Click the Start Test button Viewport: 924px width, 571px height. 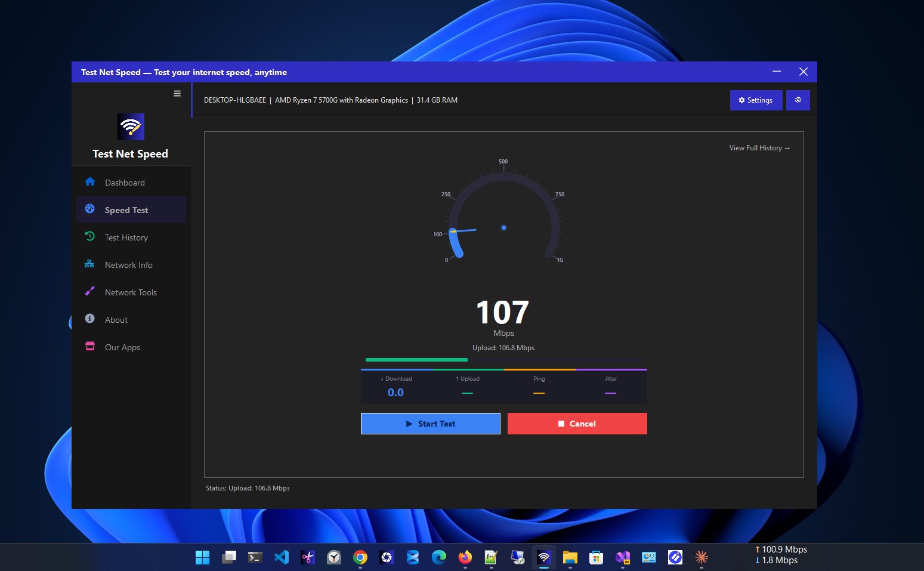[431, 424]
